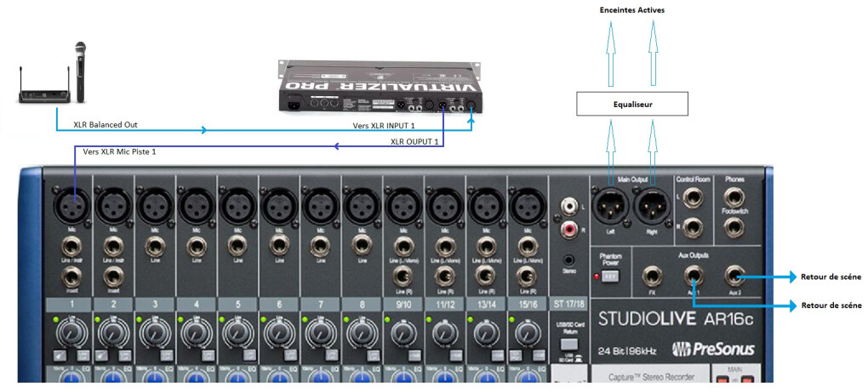Click the Enceintes Actives label
This screenshot has width=868, height=392.
pos(632,10)
